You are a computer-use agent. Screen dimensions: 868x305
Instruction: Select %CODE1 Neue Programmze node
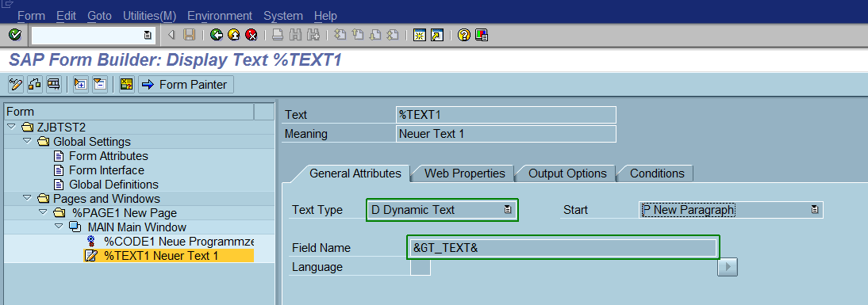click(x=179, y=242)
